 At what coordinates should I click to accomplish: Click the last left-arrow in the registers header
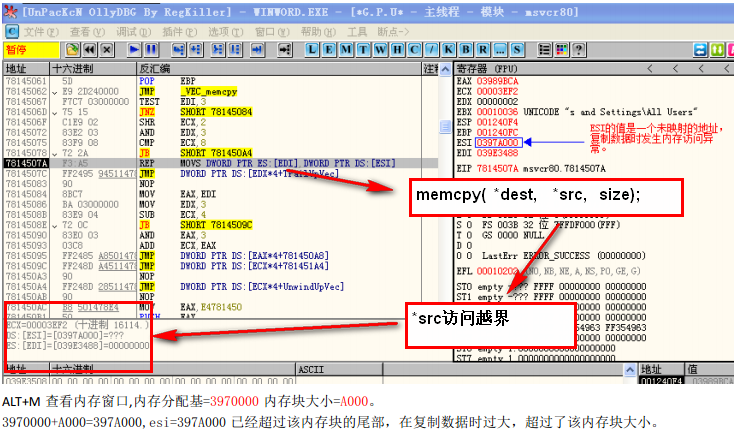pos(727,69)
